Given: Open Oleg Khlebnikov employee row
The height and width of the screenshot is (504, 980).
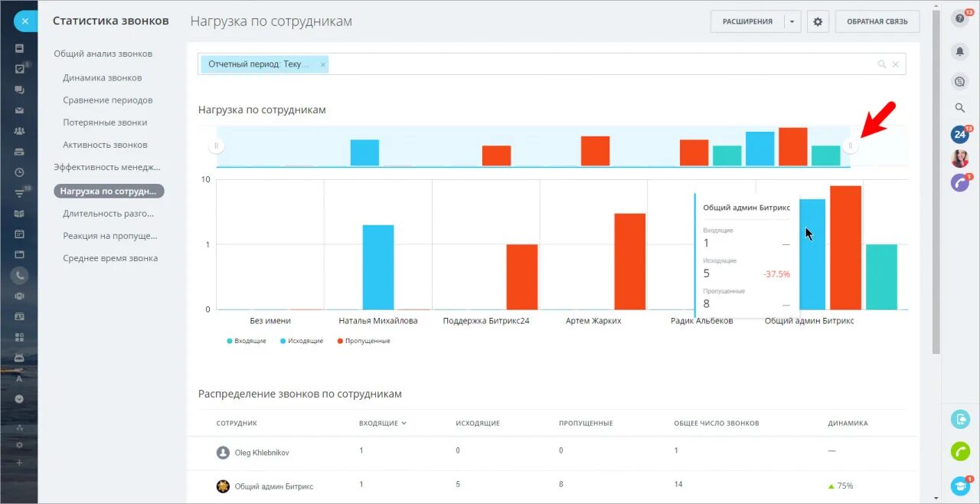Looking at the screenshot, I should tap(552, 453).
